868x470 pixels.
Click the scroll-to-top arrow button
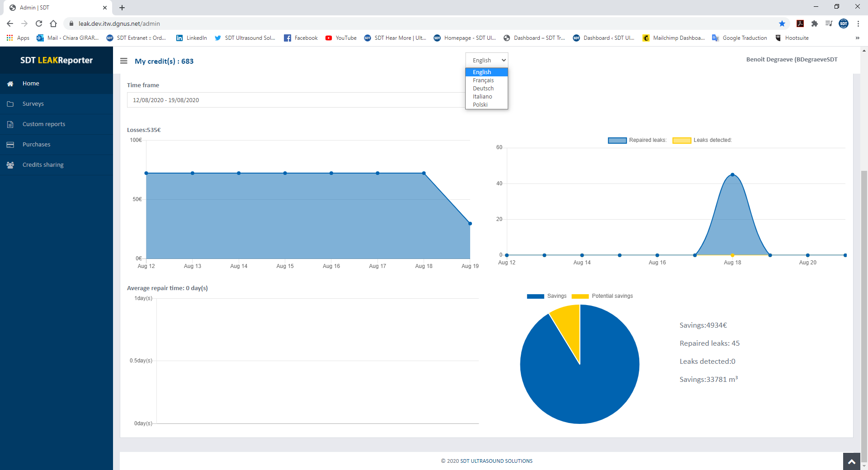851,461
